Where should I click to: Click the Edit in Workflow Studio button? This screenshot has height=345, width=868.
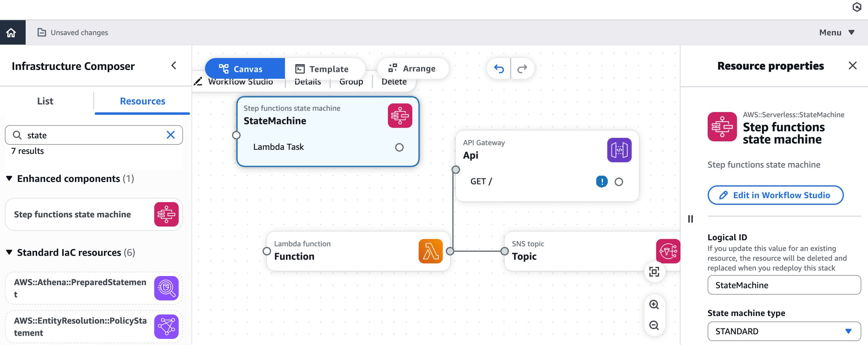click(x=775, y=195)
